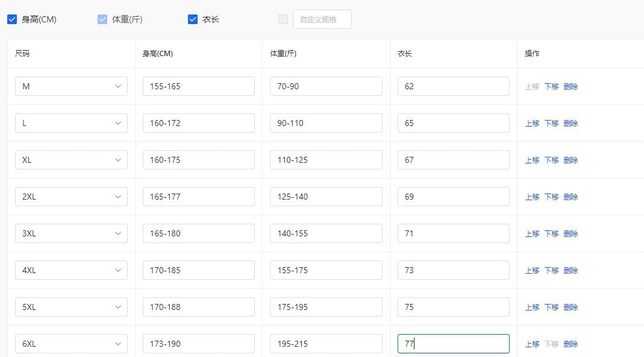
Task: Edit the height field showing 155-165
Action: [x=198, y=86]
